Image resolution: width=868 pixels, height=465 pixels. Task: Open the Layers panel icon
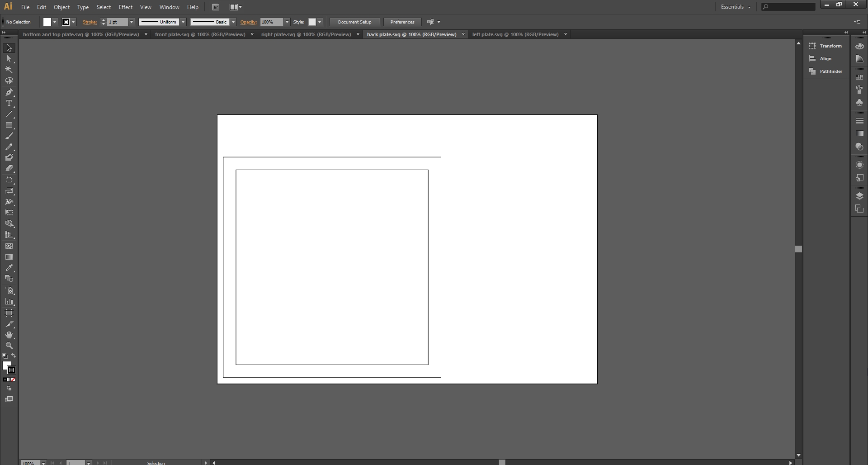pyautogui.click(x=859, y=196)
